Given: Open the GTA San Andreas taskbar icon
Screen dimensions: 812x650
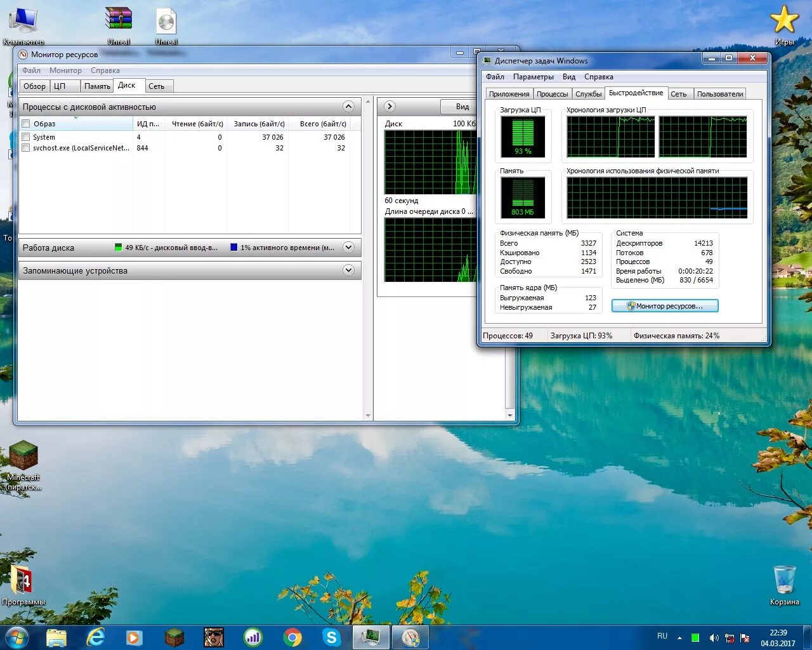Looking at the screenshot, I should [x=214, y=637].
